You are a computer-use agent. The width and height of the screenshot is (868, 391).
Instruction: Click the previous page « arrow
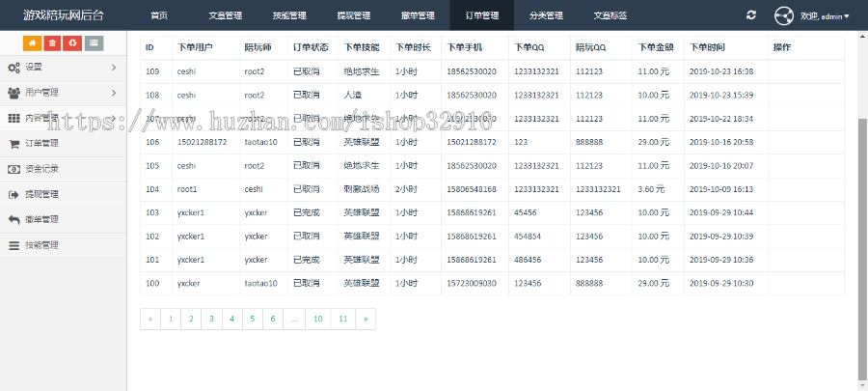click(150, 319)
